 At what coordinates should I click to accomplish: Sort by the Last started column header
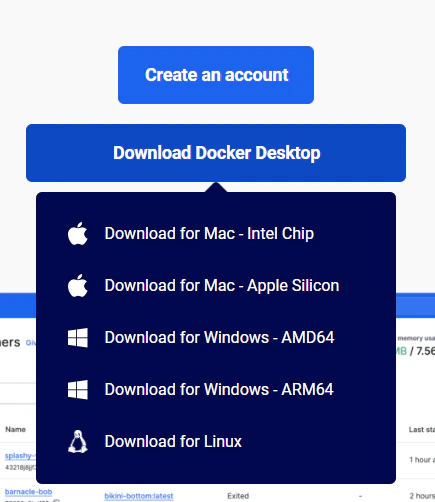point(422,430)
